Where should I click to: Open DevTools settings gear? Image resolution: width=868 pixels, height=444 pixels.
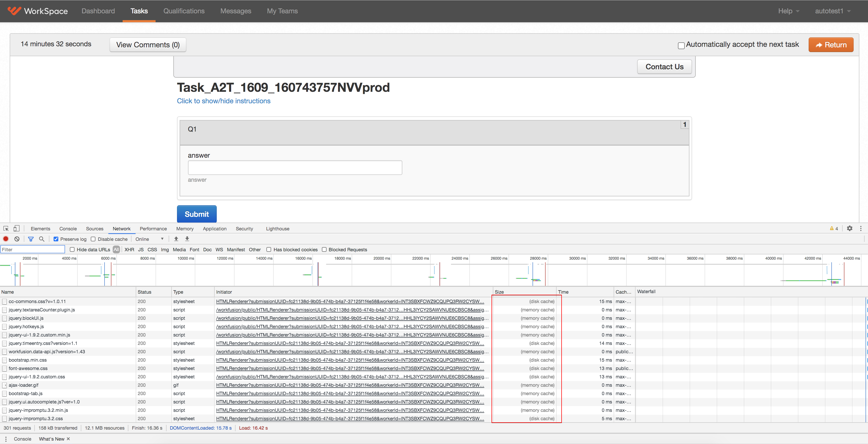pyautogui.click(x=849, y=229)
